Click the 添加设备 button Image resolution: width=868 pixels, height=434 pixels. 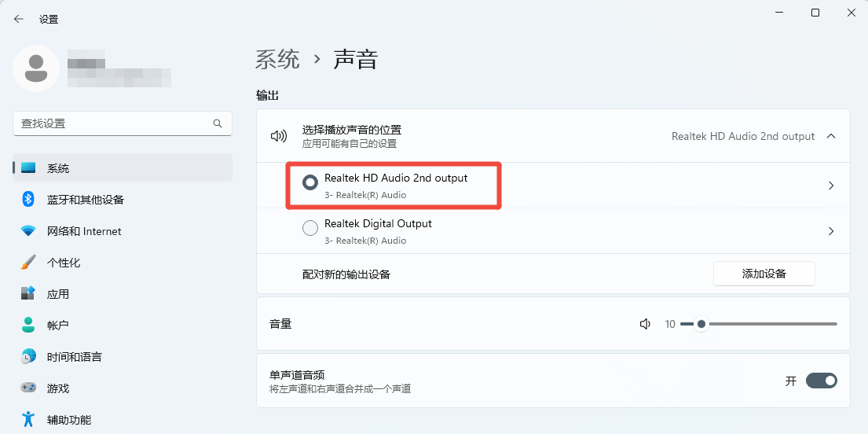764,274
